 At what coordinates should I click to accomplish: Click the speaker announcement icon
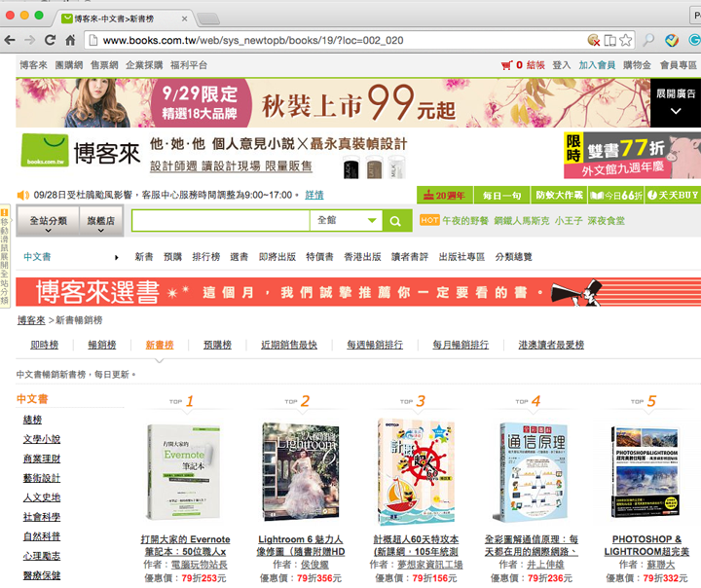(x=23, y=195)
